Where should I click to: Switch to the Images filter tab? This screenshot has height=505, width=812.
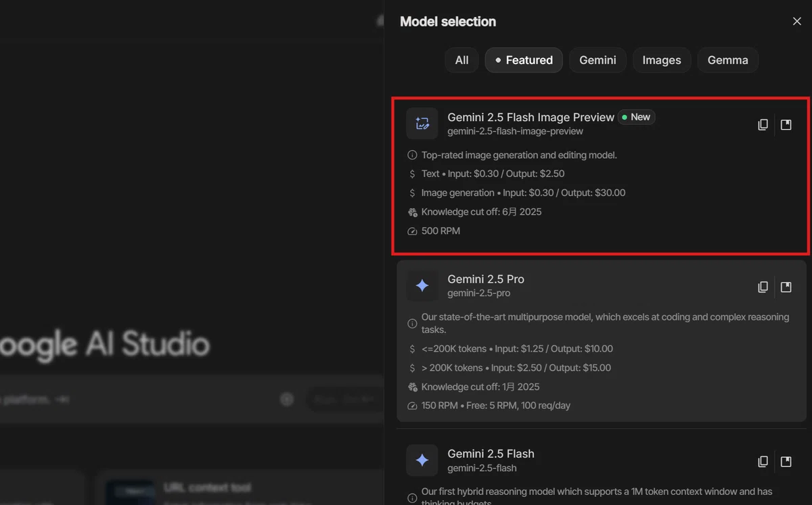click(x=662, y=60)
